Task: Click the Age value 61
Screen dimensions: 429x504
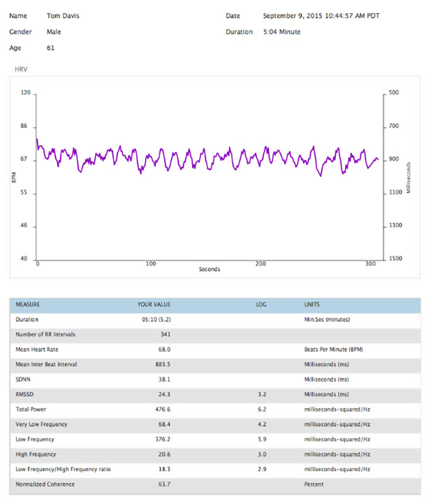Action: pyautogui.click(x=50, y=49)
